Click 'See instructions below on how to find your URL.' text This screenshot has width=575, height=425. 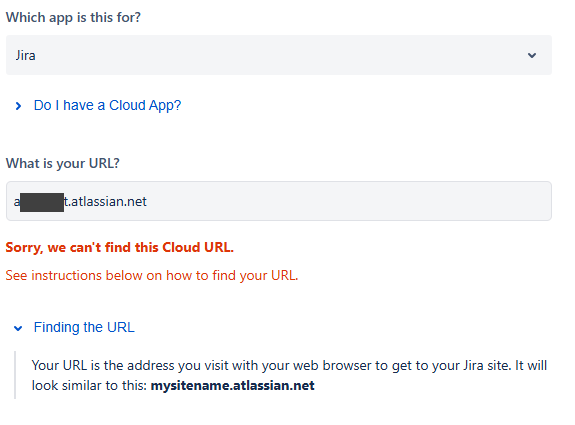point(152,275)
